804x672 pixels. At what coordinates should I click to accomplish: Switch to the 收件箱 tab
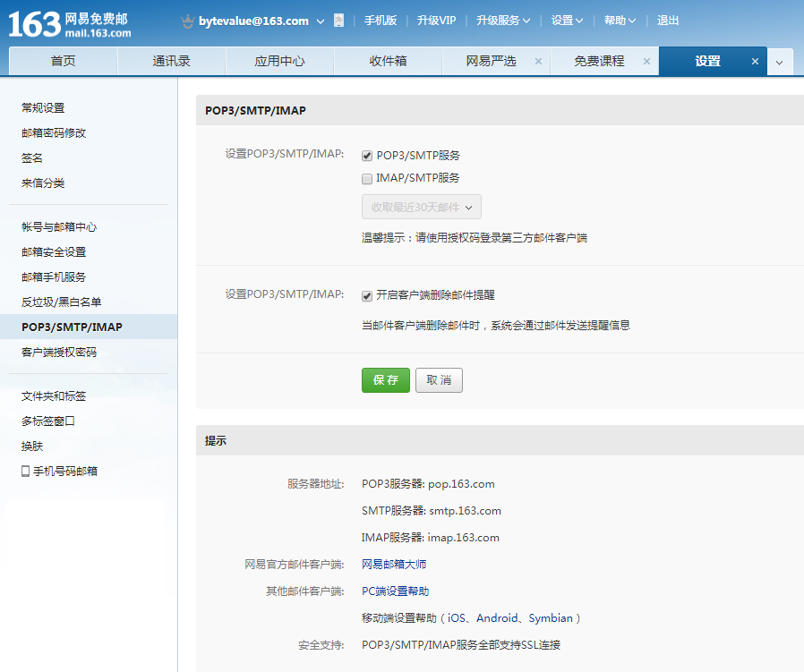pyautogui.click(x=388, y=62)
